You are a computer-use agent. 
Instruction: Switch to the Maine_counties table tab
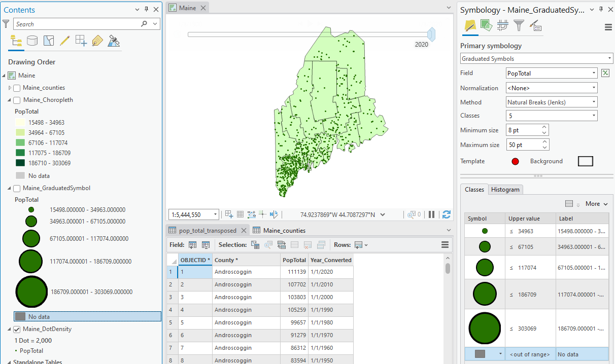(x=284, y=230)
